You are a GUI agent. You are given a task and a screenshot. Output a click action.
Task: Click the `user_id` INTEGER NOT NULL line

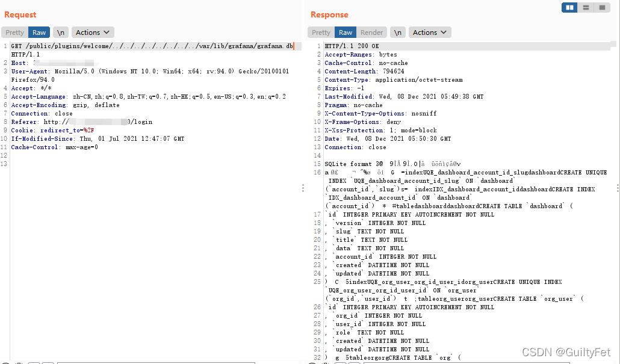click(x=375, y=324)
